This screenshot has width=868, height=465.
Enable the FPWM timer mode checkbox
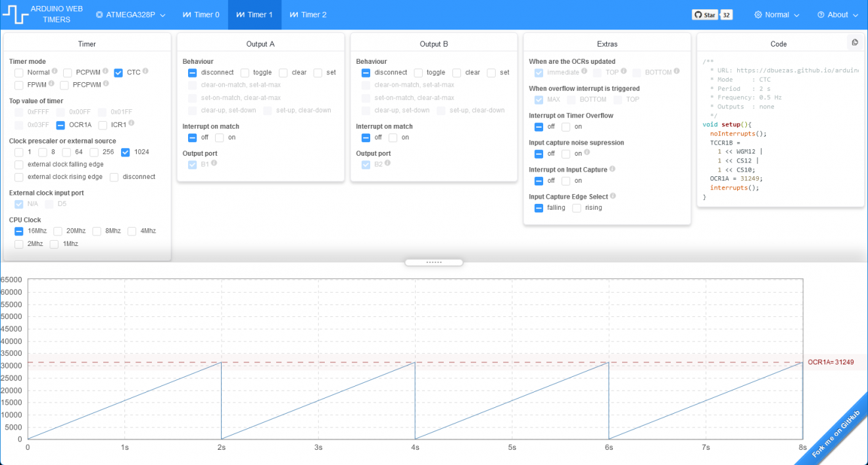(19, 86)
